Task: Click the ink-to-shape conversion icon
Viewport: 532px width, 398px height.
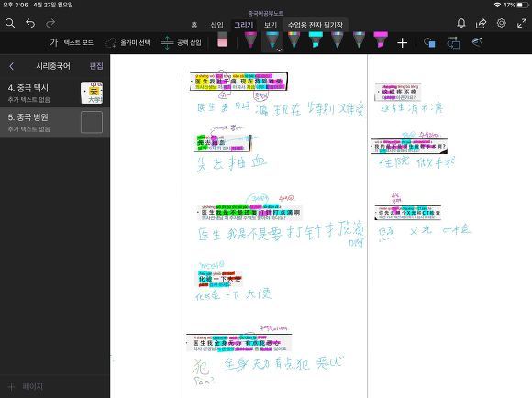Action: pos(453,43)
